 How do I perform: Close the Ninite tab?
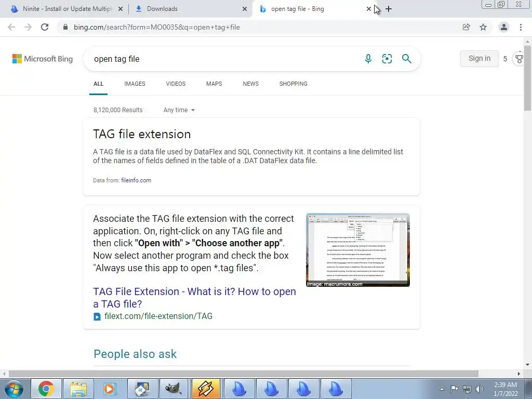coord(121,9)
